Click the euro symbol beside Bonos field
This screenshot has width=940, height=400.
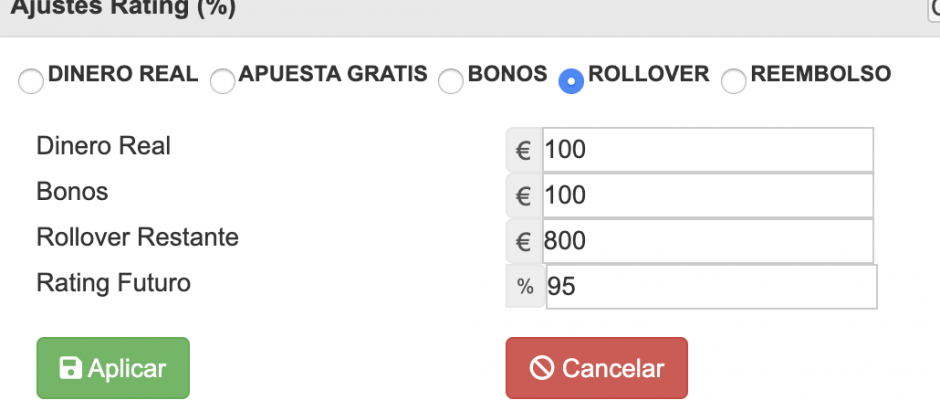tap(524, 196)
